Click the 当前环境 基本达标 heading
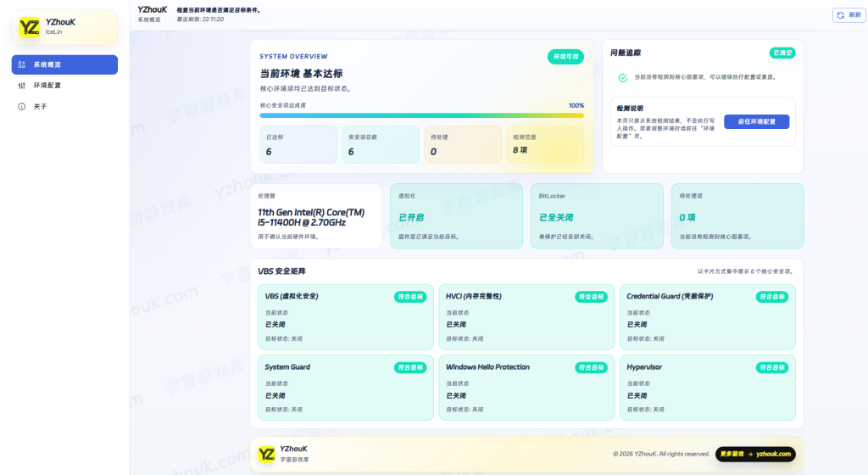868x475 pixels. point(301,74)
